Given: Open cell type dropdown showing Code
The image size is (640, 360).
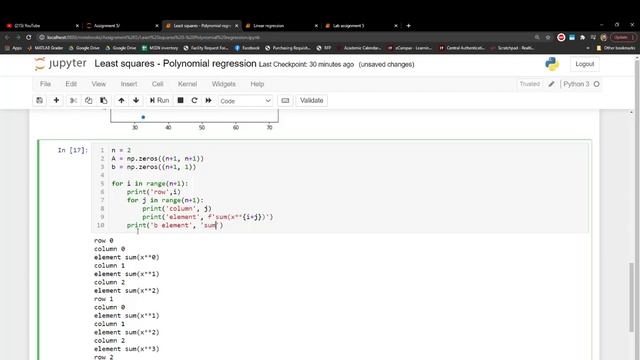Looking at the screenshot, I should pos(245,101).
